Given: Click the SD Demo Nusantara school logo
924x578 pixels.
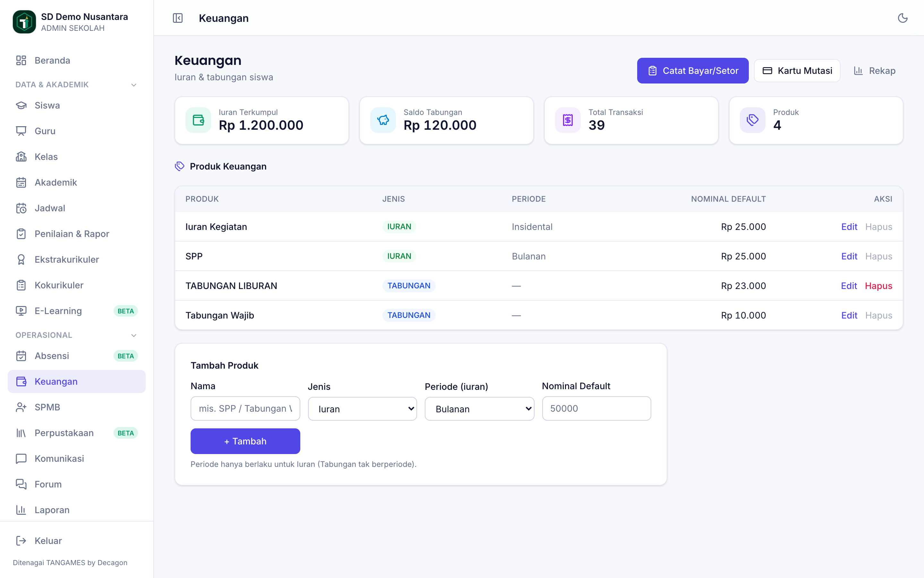Looking at the screenshot, I should coord(24,22).
